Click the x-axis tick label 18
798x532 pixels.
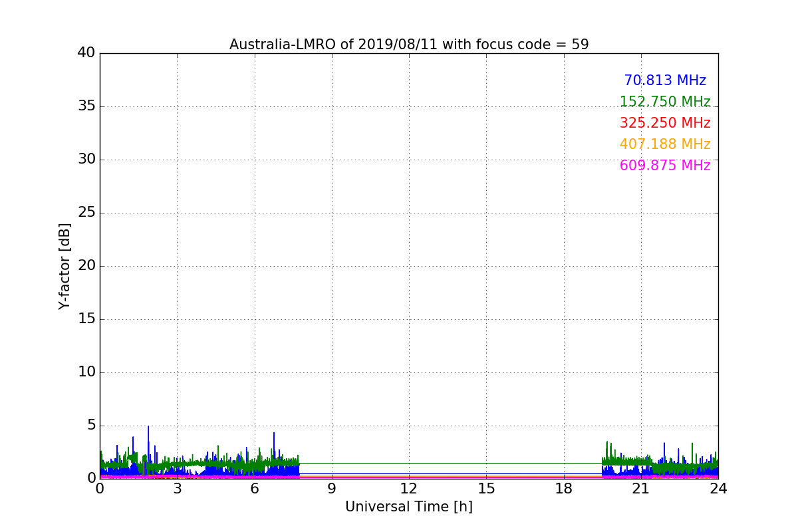564,489
